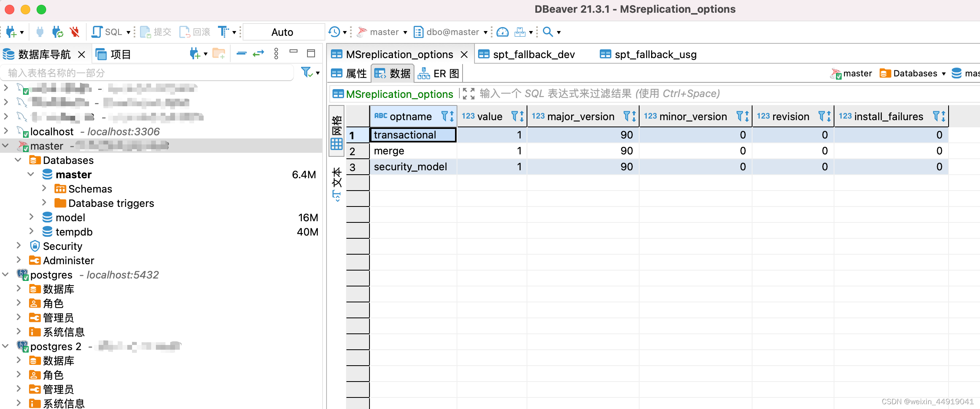Viewport: 980px width, 409px height.
Task: Click the transactional cell in row 1
Action: [x=405, y=135]
